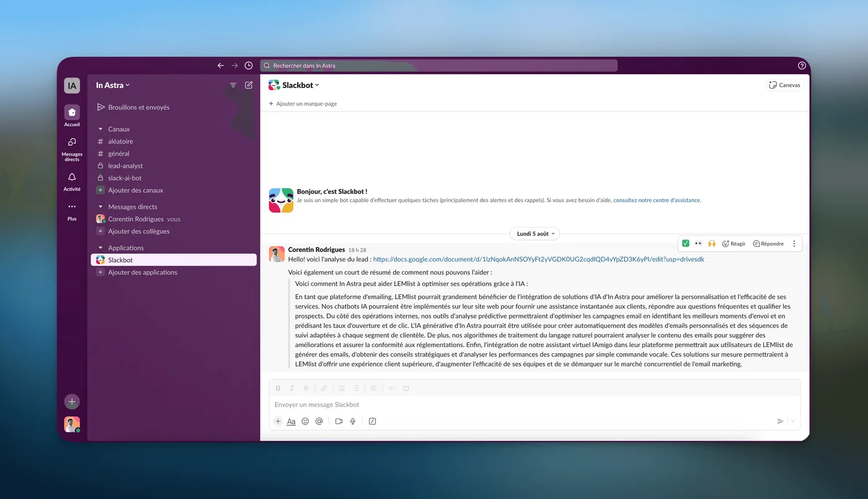Toggle blockquote formatting
Screen dimensions: 868x499
[373, 388]
